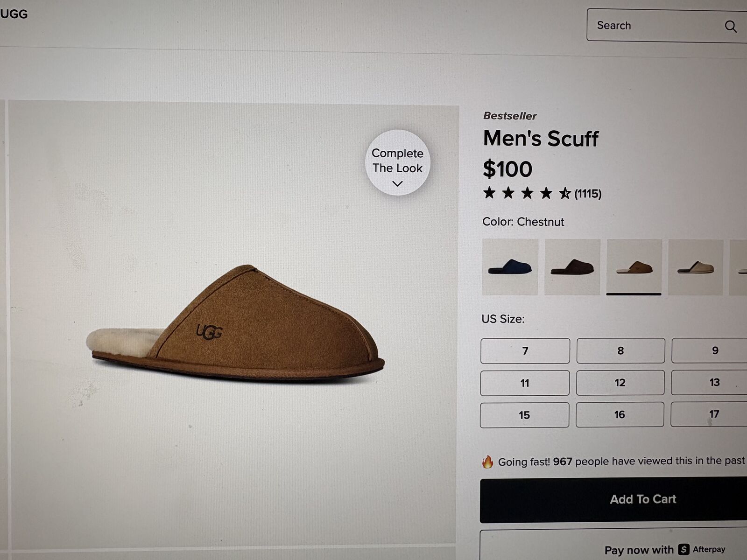Click the search magnifier icon
This screenshot has height=560, width=747.
[x=731, y=27]
